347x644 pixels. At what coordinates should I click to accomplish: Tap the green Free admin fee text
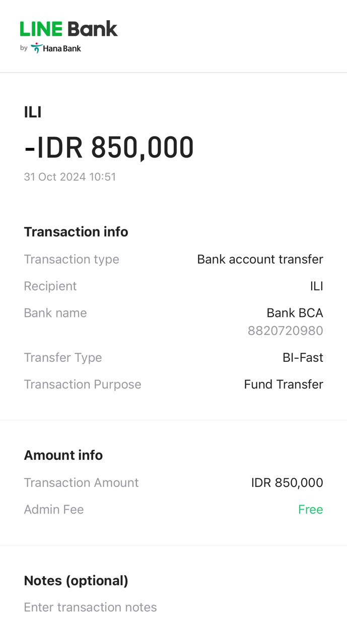(310, 510)
